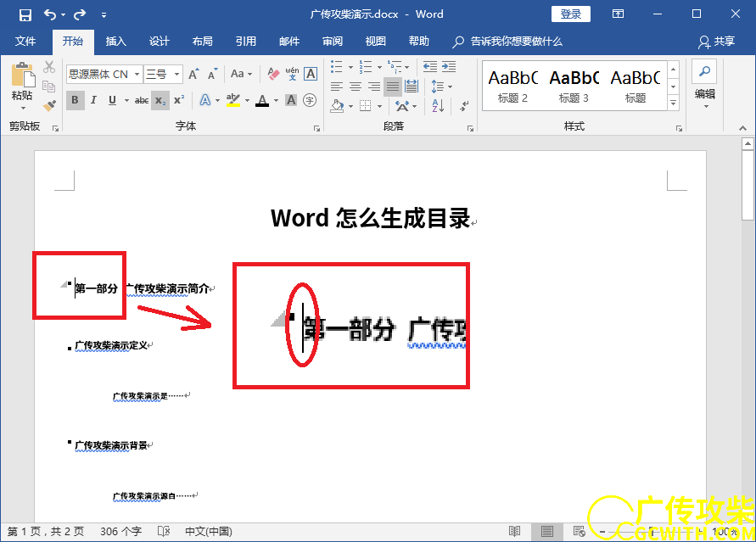Open the underline style dropdown arrow
Screen dimensions: 756x542
click(126, 101)
